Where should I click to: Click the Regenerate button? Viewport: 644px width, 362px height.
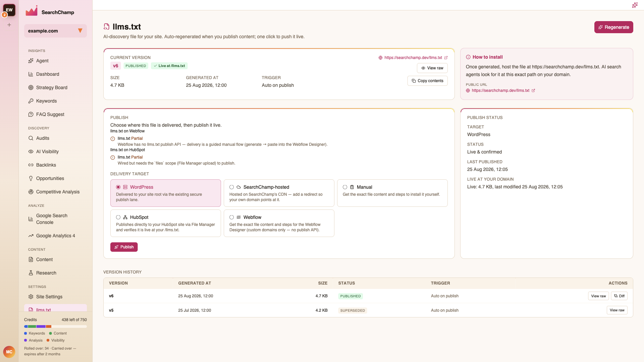613,27
